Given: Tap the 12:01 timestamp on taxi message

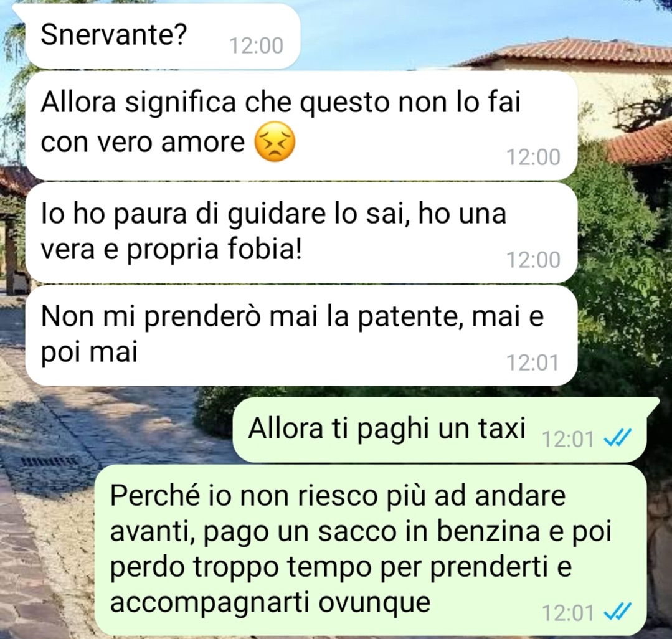Looking at the screenshot, I should 568,439.
